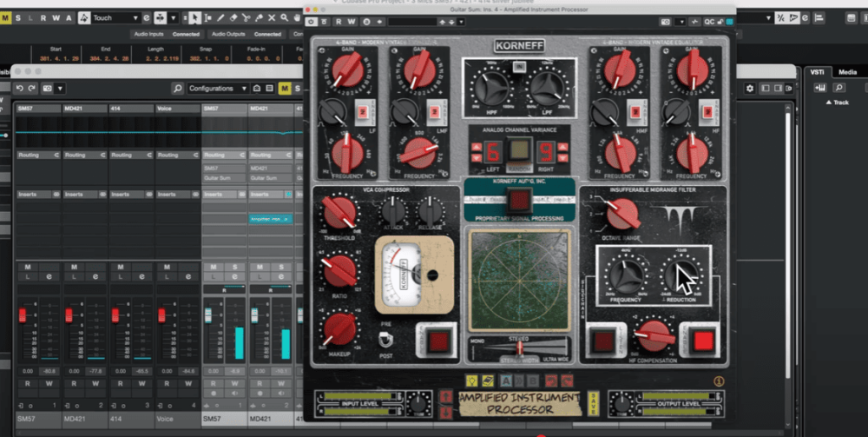Switch to the VSTi tab
Viewport: 868px width, 437px height.
pyautogui.click(x=817, y=72)
